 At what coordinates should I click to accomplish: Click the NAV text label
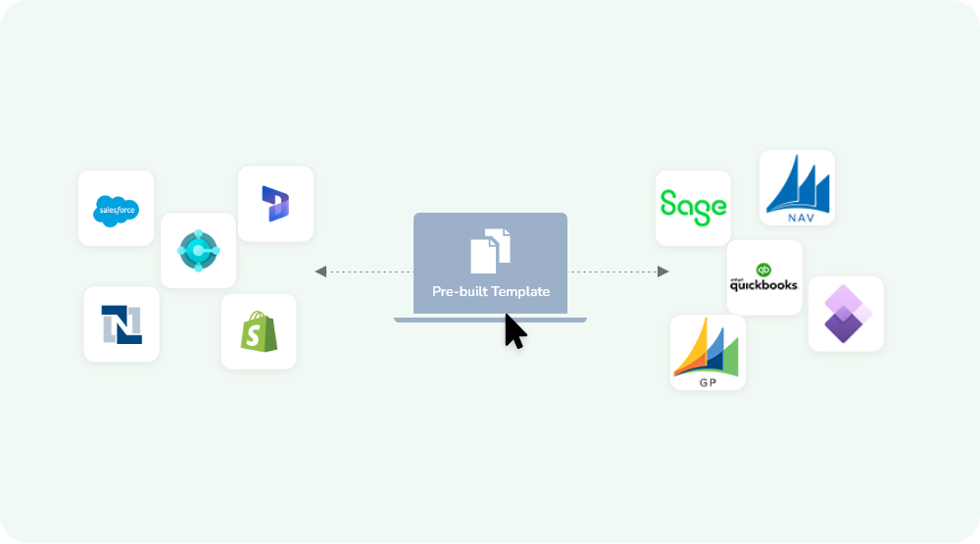797,218
